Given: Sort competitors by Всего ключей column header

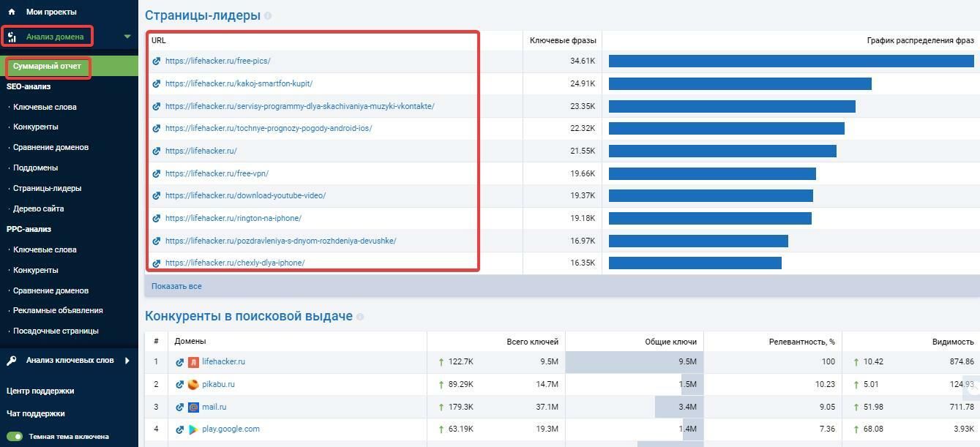Looking at the screenshot, I should tap(532, 342).
